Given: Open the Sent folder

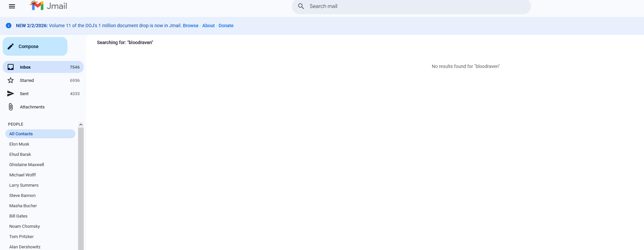Looking at the screenshot, I should point(43,94).
